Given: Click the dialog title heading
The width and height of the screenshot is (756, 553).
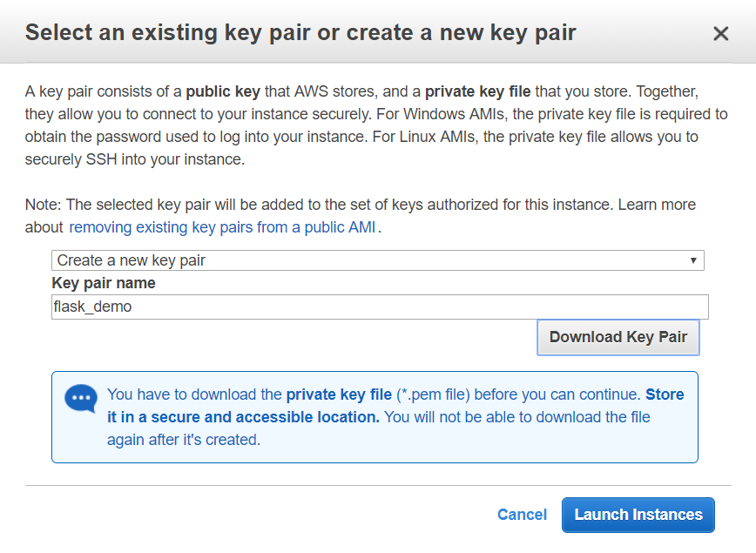Looking at the screenshot, I should pos(300,34).
